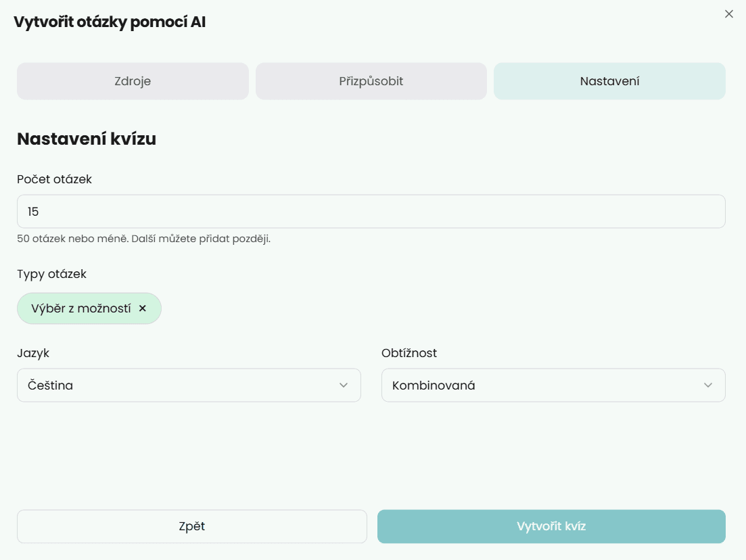Click the Typy otázek label
This screenshot has height=560, width=746.
point(51,274)
